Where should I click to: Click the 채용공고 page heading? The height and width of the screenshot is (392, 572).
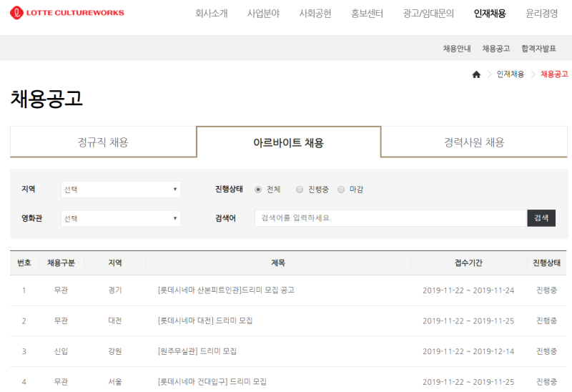[46, 99]
